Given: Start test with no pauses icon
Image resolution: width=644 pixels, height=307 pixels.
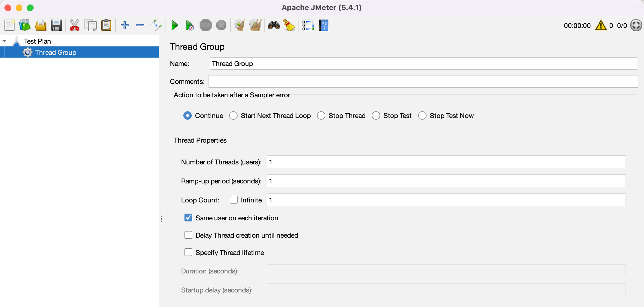Looking at the screenshot, I should pos(190,25).
